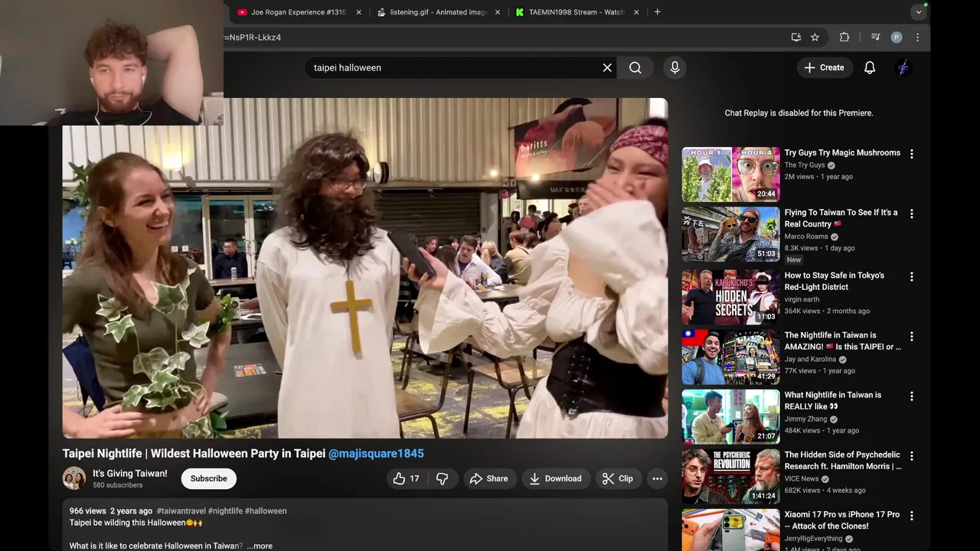Click the Create button

(824, 67)
